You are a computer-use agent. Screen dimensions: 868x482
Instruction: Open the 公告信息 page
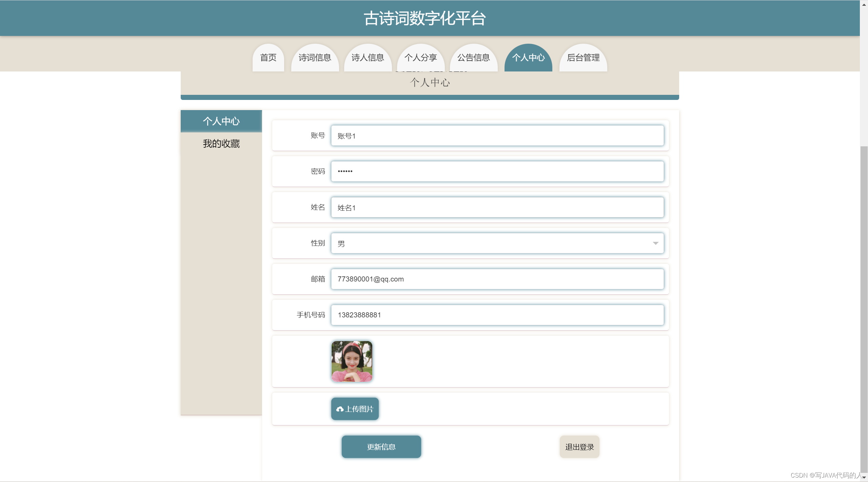tap(473, 58)
